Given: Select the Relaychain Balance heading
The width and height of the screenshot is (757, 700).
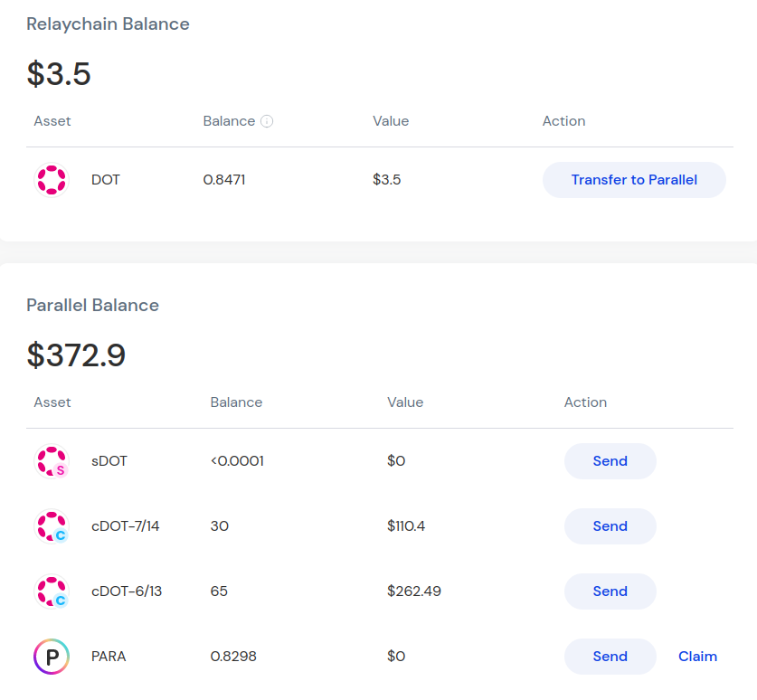Looking at the screenshot, I should click(108, 24).
